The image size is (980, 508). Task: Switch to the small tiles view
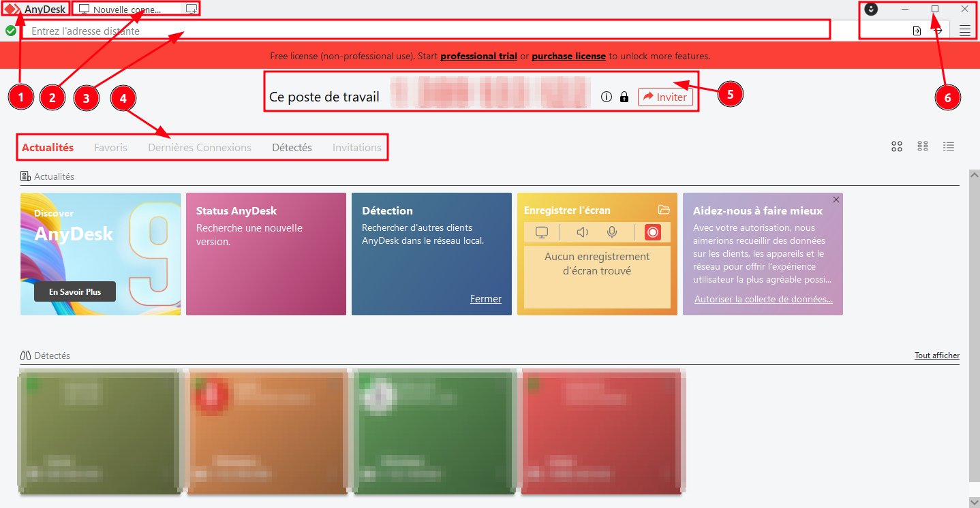[x=923, y=146]
